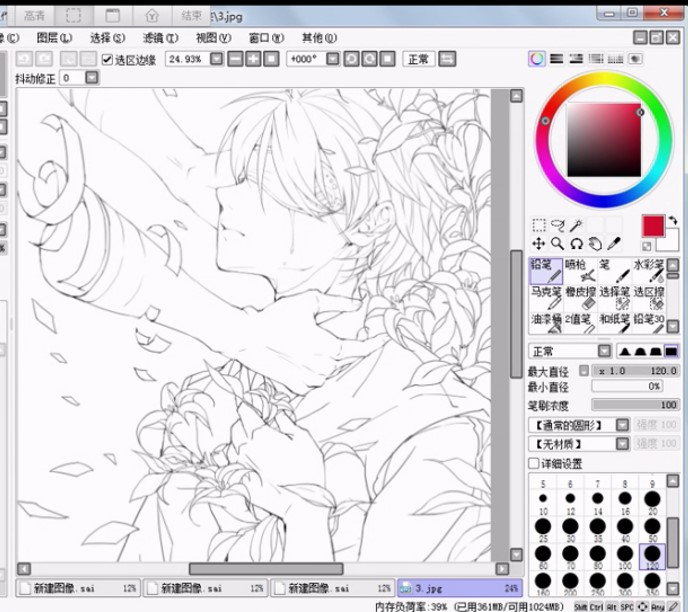Show the RGB slider panel icon
The image size is (688, 612).
[557, 59]
